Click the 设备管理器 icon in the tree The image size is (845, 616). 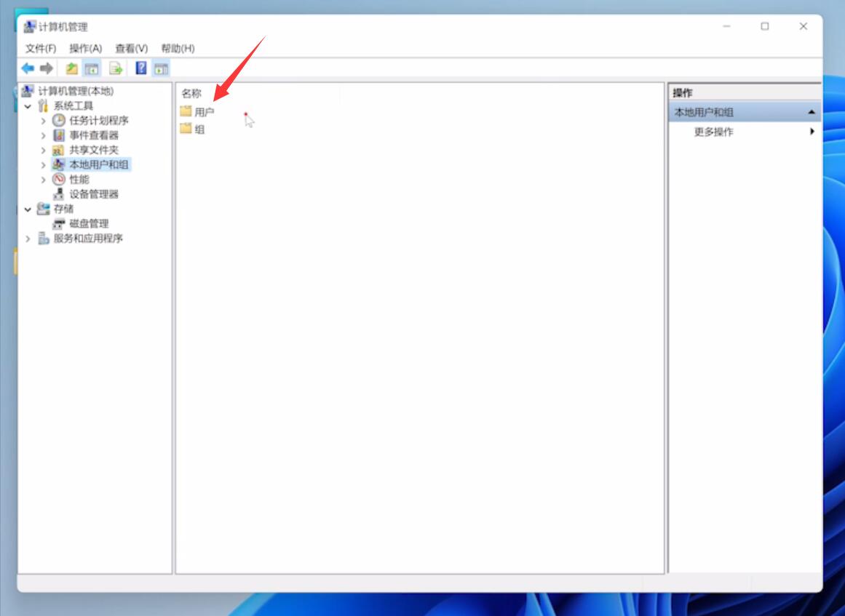pos(59,194)
